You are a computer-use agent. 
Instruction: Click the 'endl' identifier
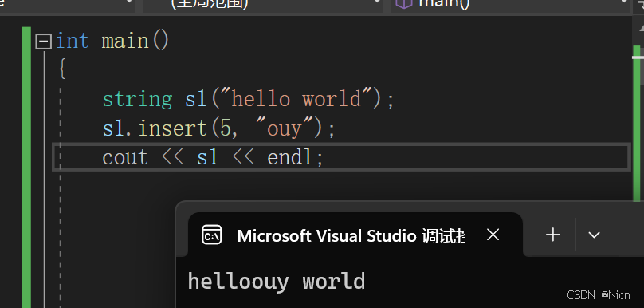pos(290,157)
